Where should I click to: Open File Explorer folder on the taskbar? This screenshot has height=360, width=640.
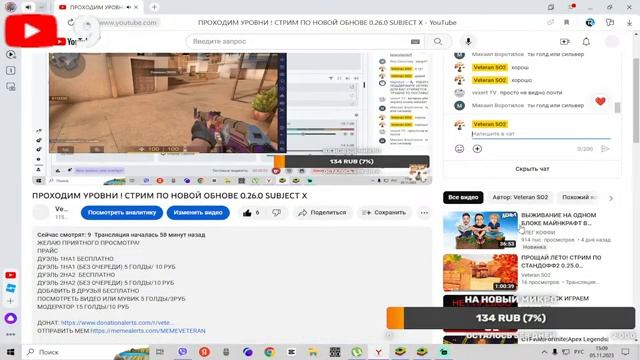pyautogui.click(x=313, y=352)
